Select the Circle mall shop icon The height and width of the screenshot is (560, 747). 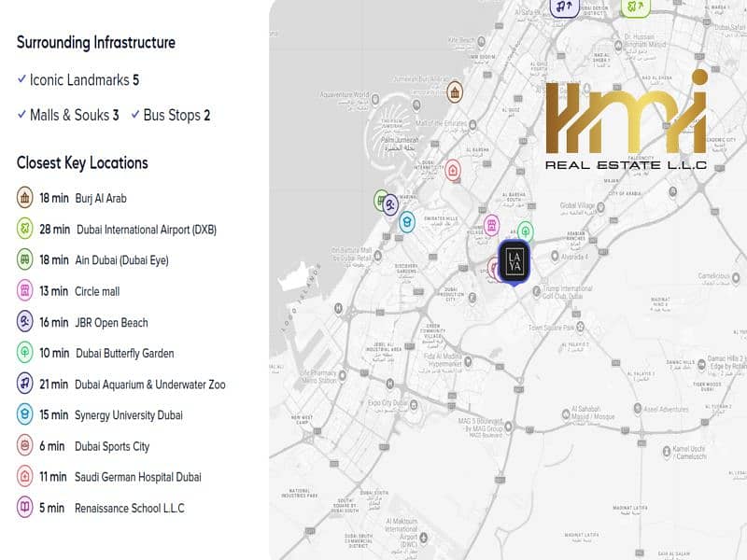25,290
